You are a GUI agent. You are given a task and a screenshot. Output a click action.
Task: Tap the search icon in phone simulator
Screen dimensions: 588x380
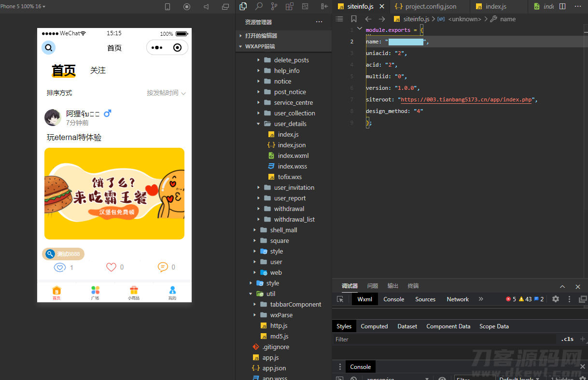[48, 48]
